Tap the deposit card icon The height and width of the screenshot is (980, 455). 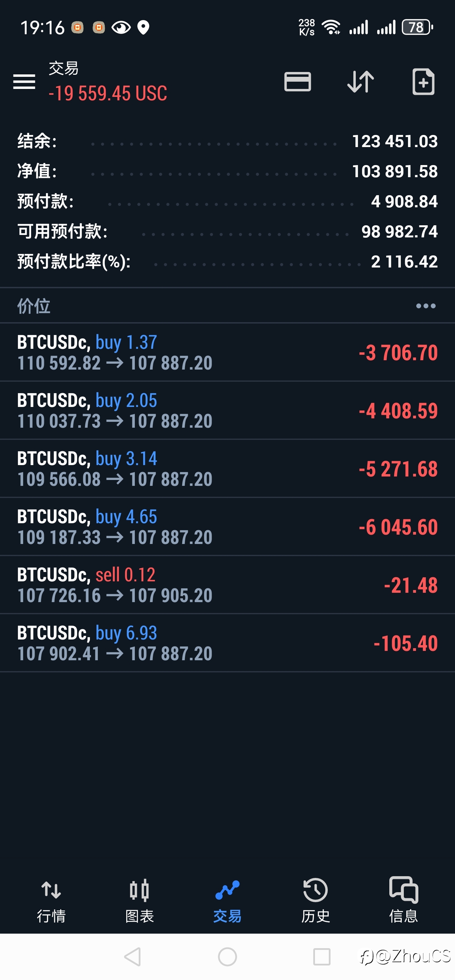(297, 82)
